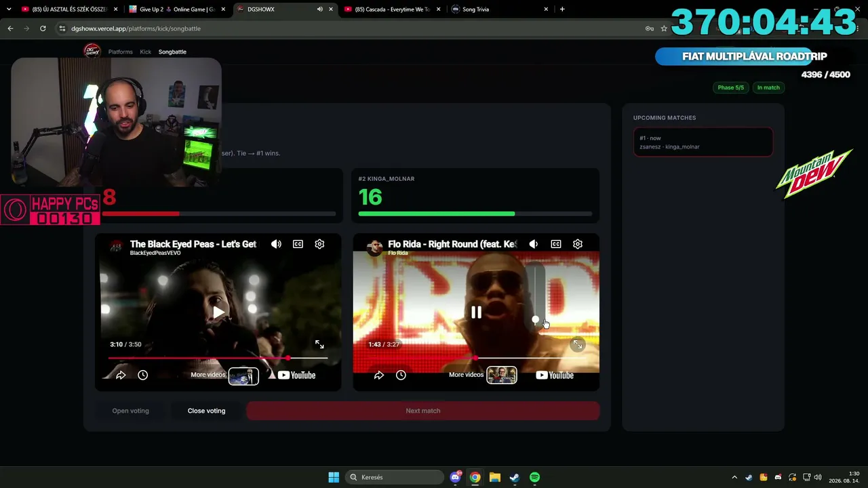Screen dimensions: 868x488
Task: Switch to Song Trivia tab
Action: click(500, 9)
